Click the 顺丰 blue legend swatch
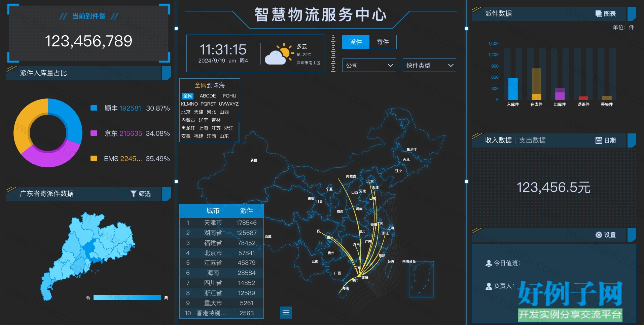Viewport: 644px width, 325px height. pos(94,108)
